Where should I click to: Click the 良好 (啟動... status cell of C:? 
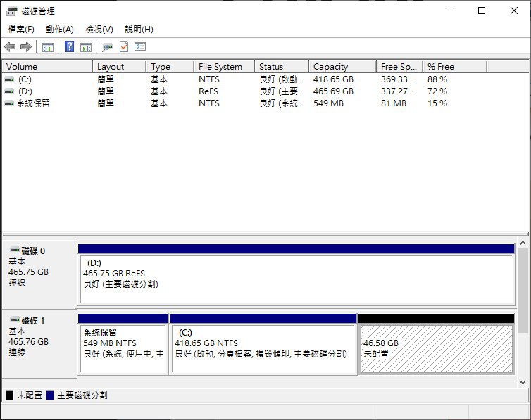(282, 79)
